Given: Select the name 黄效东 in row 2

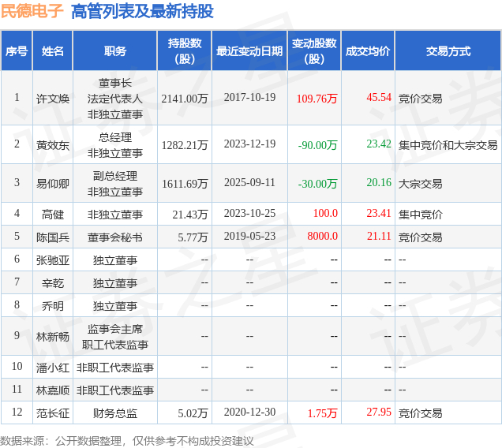Looking at the screenshot, I should coord(53,145).
